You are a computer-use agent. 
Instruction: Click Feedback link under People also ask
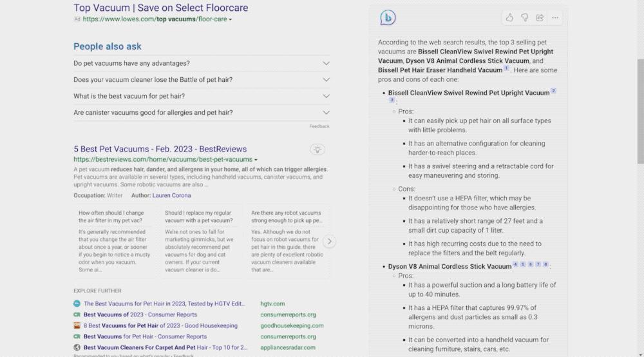pyautogui.click(x=319, y=126)
